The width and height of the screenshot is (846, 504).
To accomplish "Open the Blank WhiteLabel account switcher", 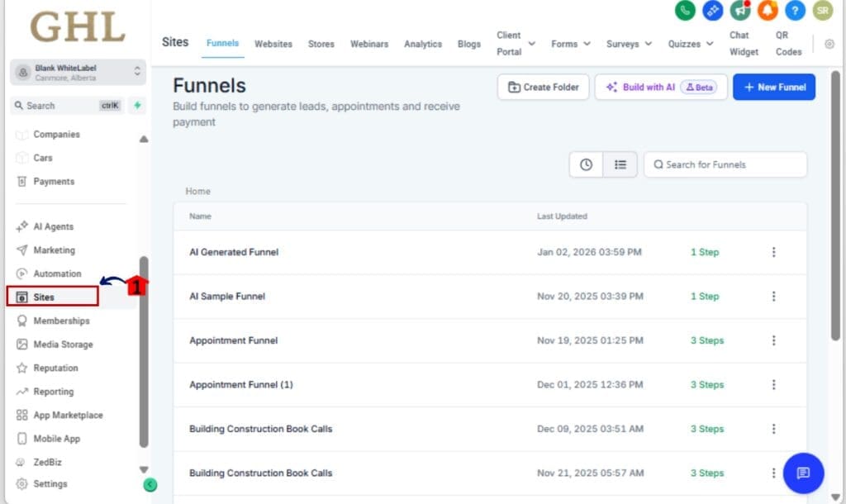I will click(77, 72).
